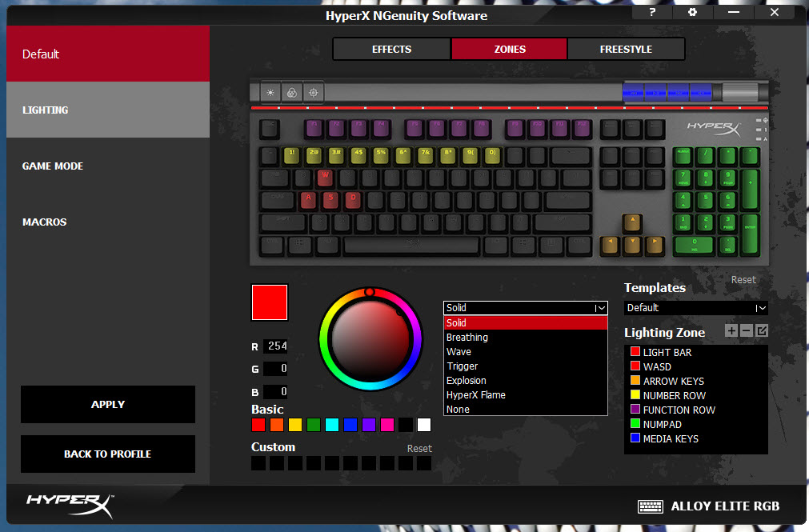The image size is (809, 532).
Task: Click the first empty Custom color slot
Action: 258,463
